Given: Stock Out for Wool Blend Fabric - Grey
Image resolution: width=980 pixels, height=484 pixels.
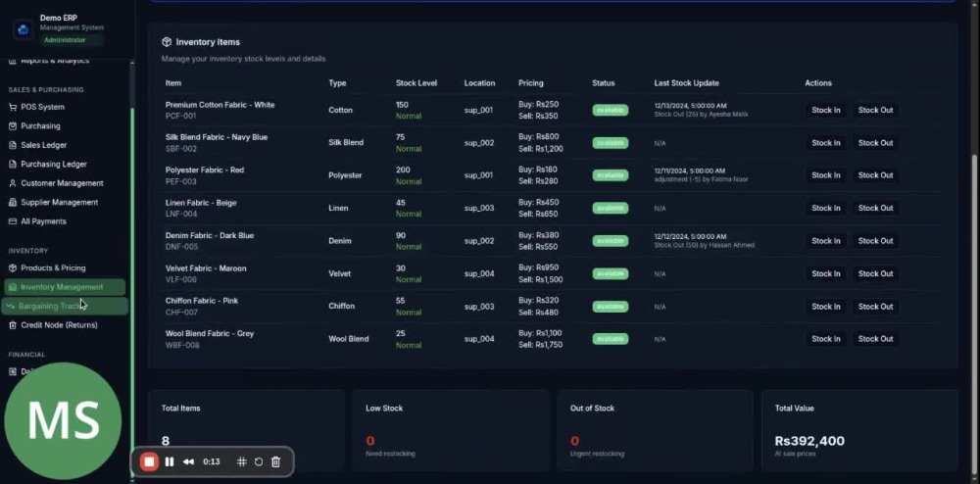Looking at the screenshot, I should click(x=875, y=338).
